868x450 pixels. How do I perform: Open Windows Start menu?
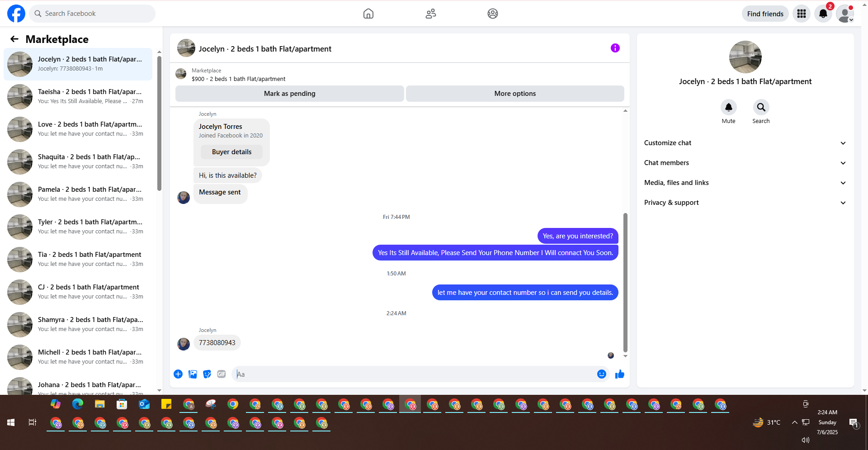pos(11,422)
